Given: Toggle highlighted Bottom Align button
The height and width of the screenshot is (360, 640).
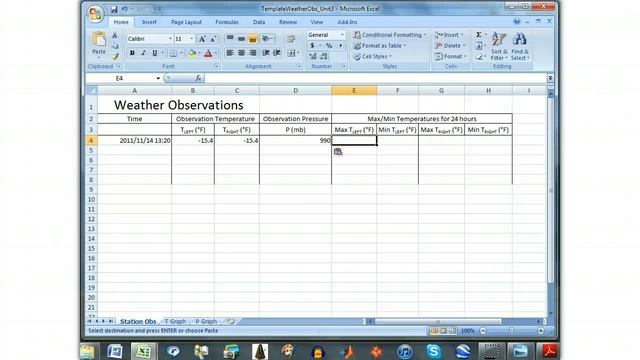Looking at the screenshot, I should [x=253, y=39].
